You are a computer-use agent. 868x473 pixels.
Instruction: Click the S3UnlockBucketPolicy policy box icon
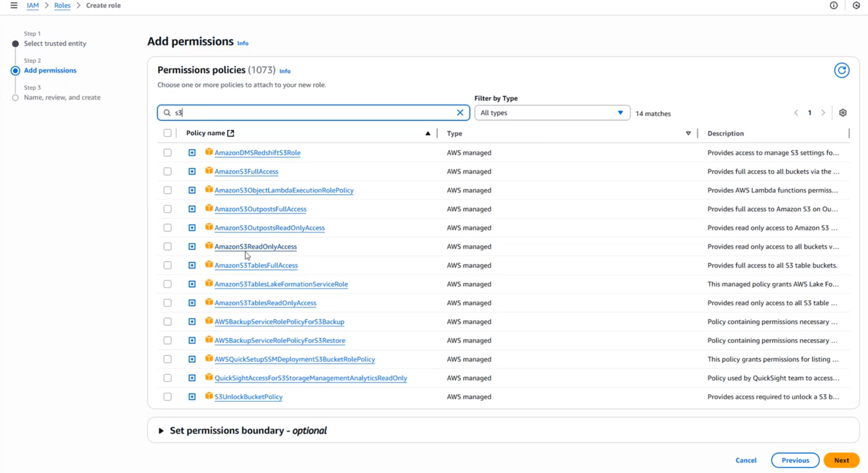209,396
